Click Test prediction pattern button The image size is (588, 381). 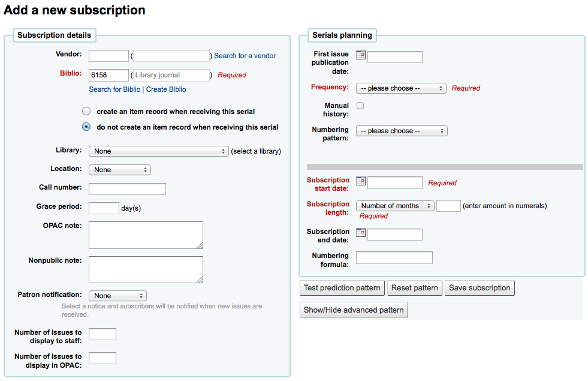pyautogui.click(x=342, y=288)
